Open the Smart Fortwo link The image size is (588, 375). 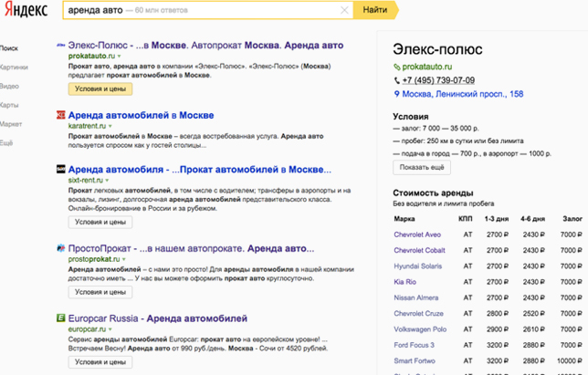[415, 360]
